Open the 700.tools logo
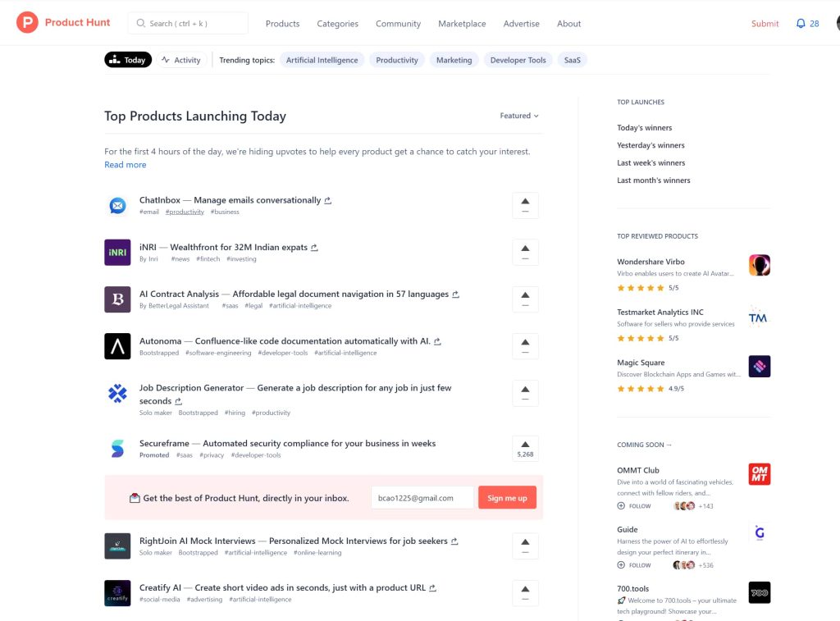Screen dimensions: 840x621 pyautogui.click(x=759, y=592)
